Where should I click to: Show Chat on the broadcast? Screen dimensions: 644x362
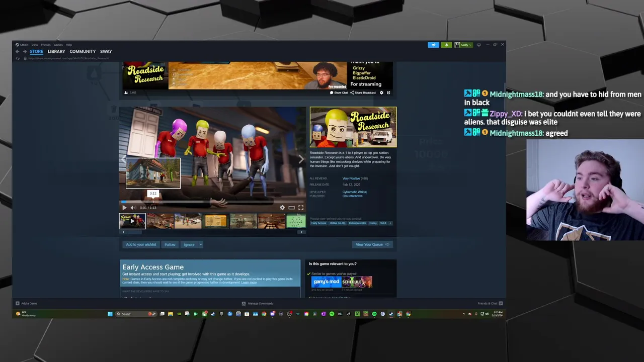pos(339,93)
